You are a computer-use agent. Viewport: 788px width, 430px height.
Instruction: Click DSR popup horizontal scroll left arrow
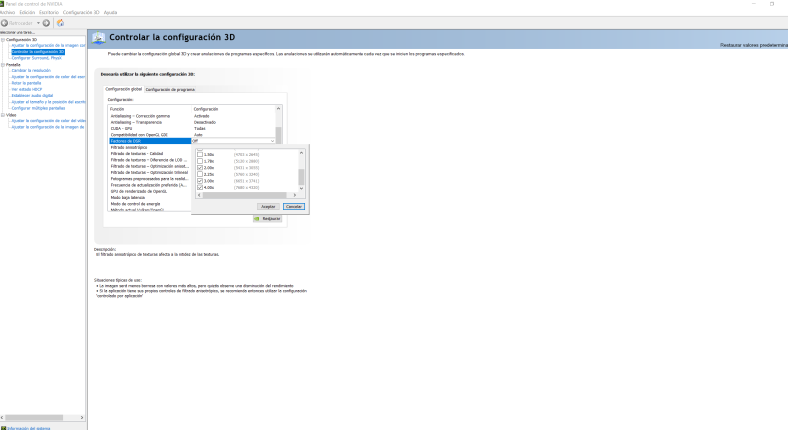[x=200, y=195]
